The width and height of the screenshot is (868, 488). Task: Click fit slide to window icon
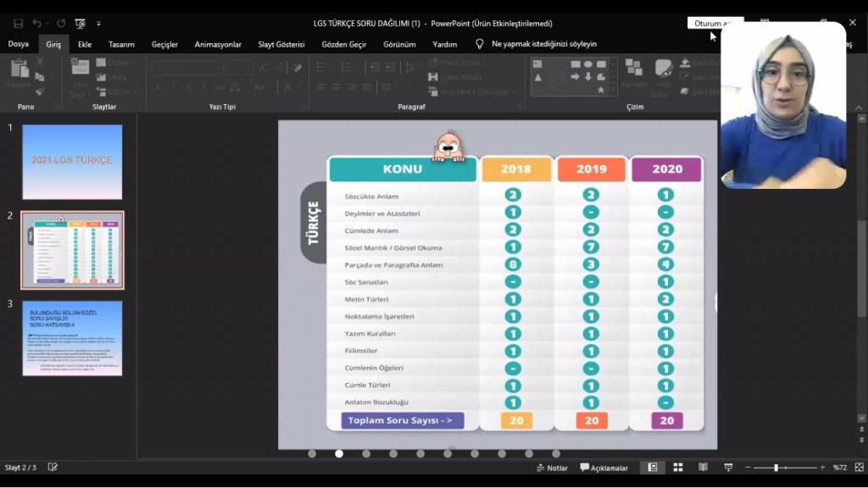click(858, 468)
